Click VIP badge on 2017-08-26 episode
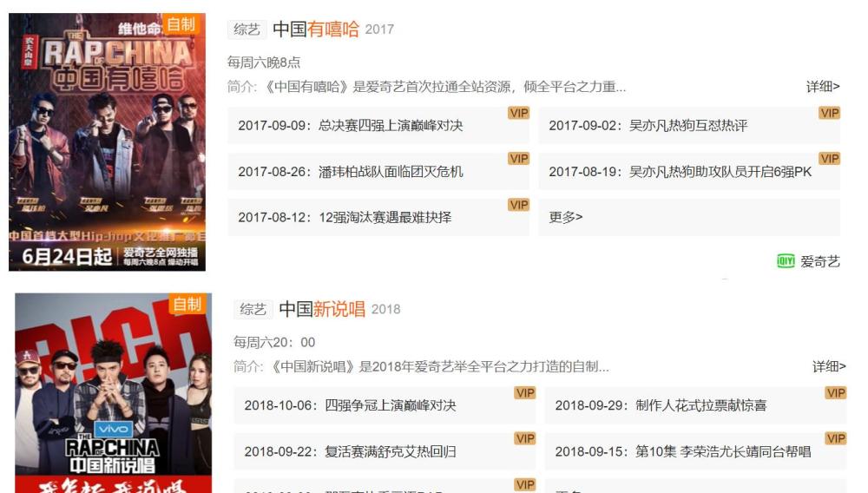The height and width of the screenshot is (493, 868). [519, 158]
